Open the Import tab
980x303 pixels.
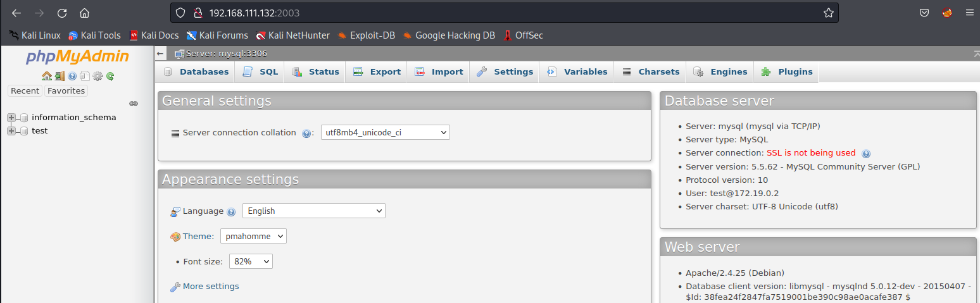pos(439,72)
